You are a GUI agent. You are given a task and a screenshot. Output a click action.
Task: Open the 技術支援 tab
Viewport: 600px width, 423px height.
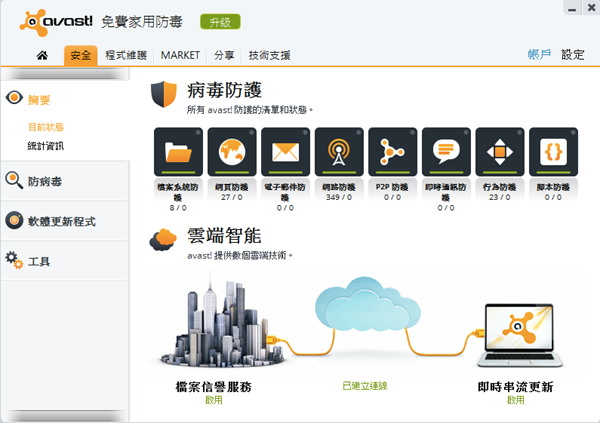pyautogui.click(x=269, y=56)
